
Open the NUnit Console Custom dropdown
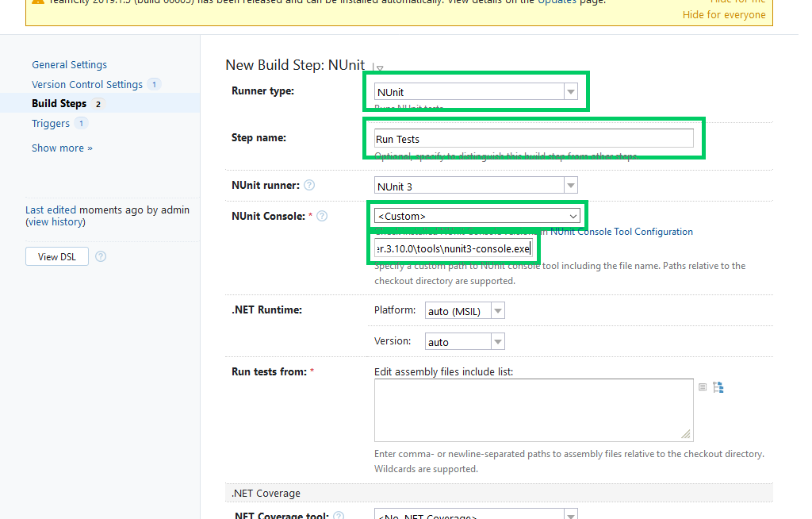477,216
